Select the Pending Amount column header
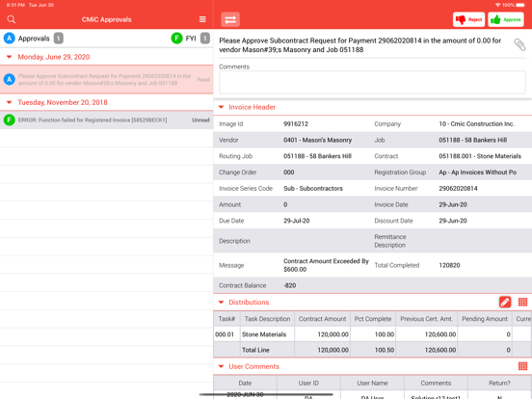Screen dimensions: 532x399 point(485,319)
